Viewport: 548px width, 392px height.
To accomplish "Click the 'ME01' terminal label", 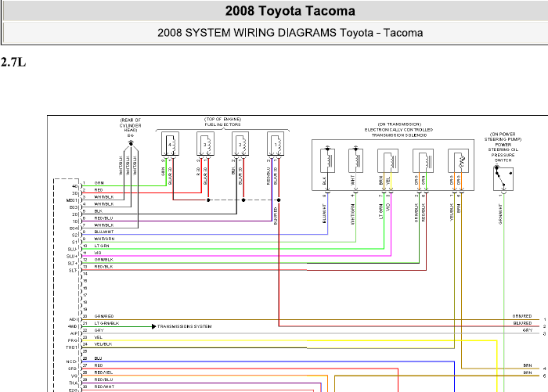I will [72, 200].
